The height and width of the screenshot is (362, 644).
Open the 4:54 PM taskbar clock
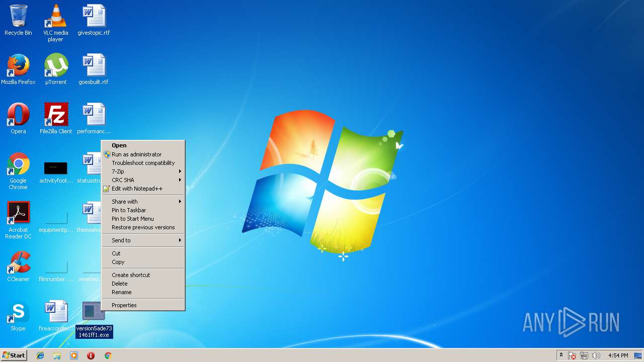point(618,355)
